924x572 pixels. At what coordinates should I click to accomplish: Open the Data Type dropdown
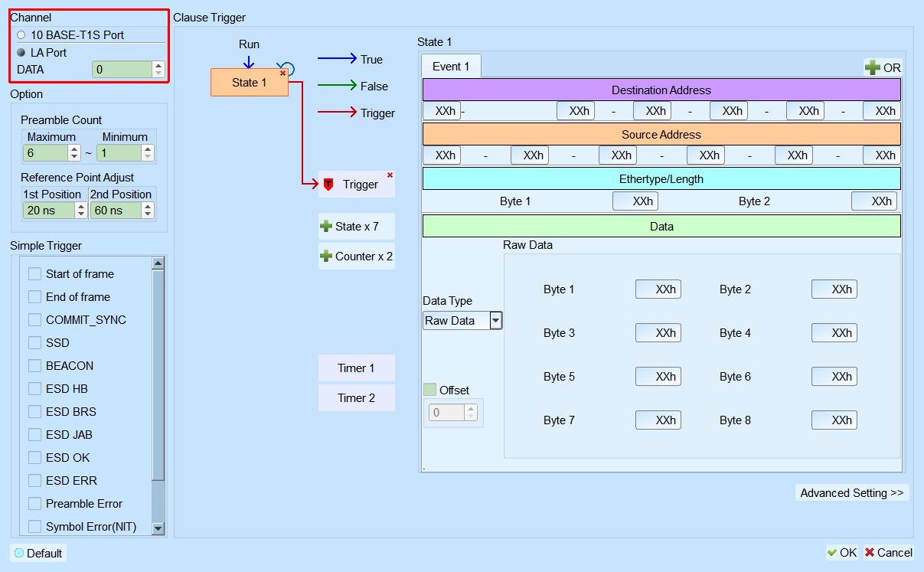click(496, 321)
